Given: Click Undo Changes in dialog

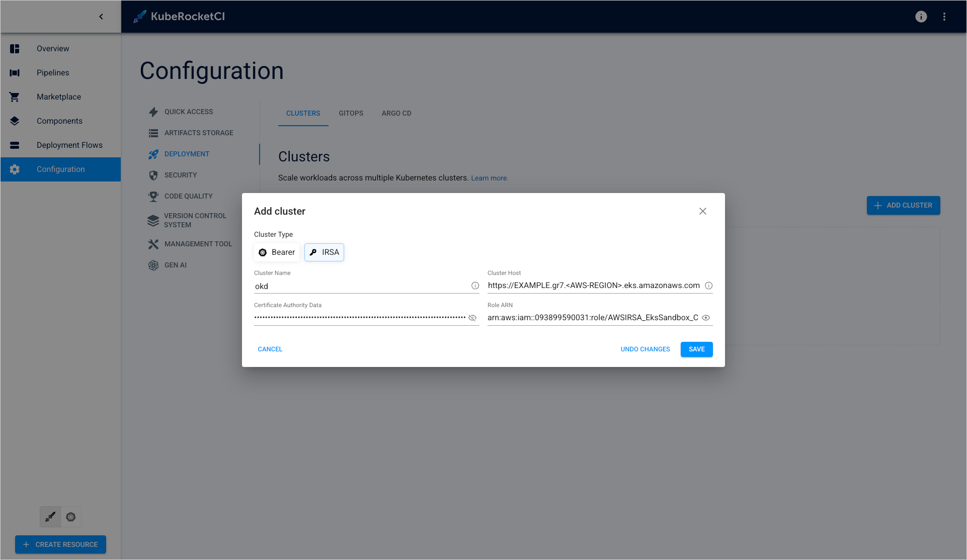Looking at the screenshot, I should [x=645, y=349].
